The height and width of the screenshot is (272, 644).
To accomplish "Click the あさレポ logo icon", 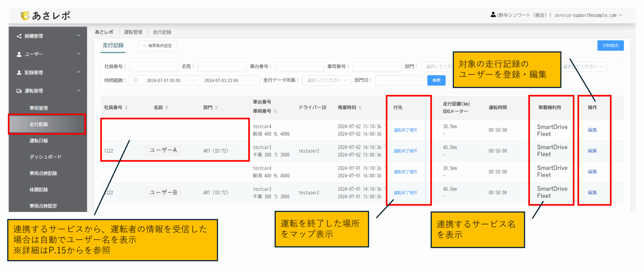I will [x=25, y=16].
